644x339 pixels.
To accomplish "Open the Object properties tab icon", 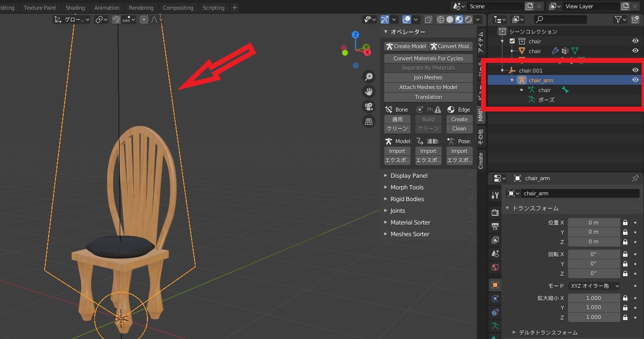I will tap(495, 285).
